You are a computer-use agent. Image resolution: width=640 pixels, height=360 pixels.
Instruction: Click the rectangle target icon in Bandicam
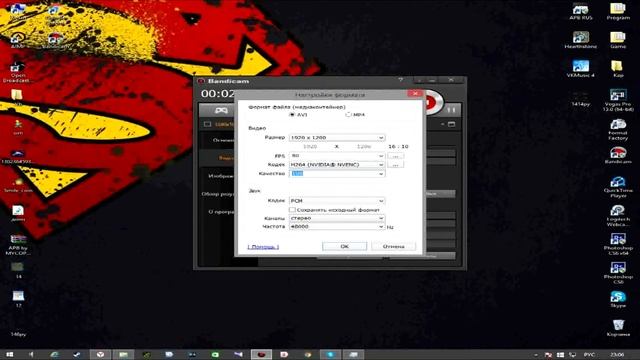207,124
